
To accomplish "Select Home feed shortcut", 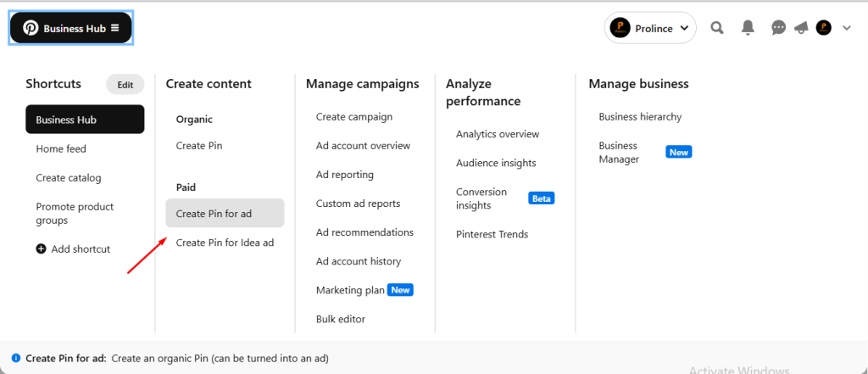I will (x=61, y=149).
